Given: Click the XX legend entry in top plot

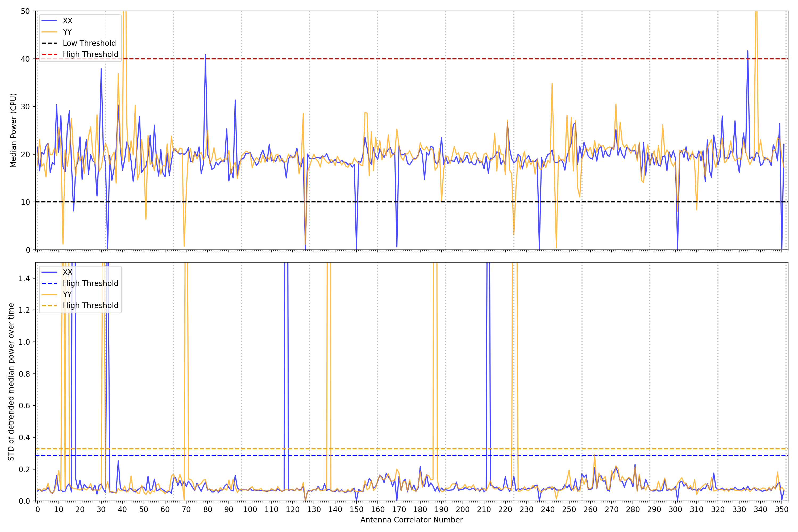Looking at the screenshot, I should 68,21.
